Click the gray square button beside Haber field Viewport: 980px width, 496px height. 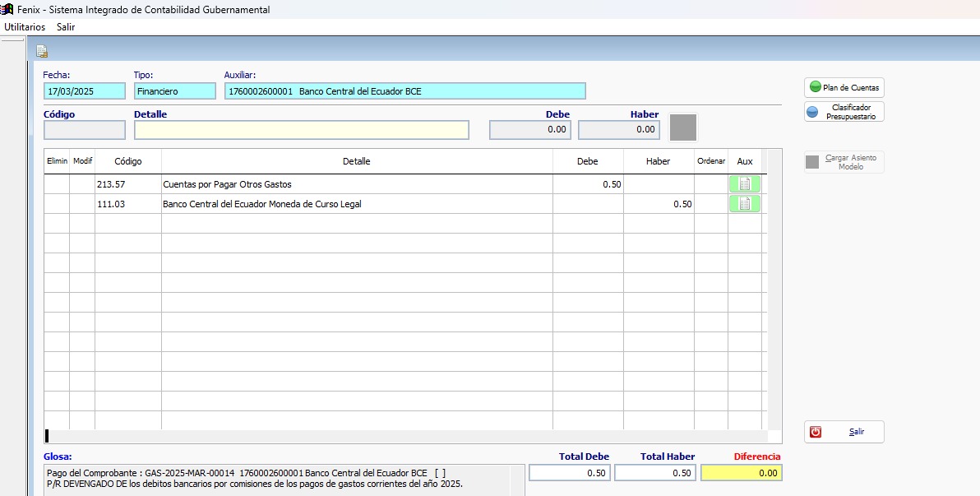pos(682,127)
